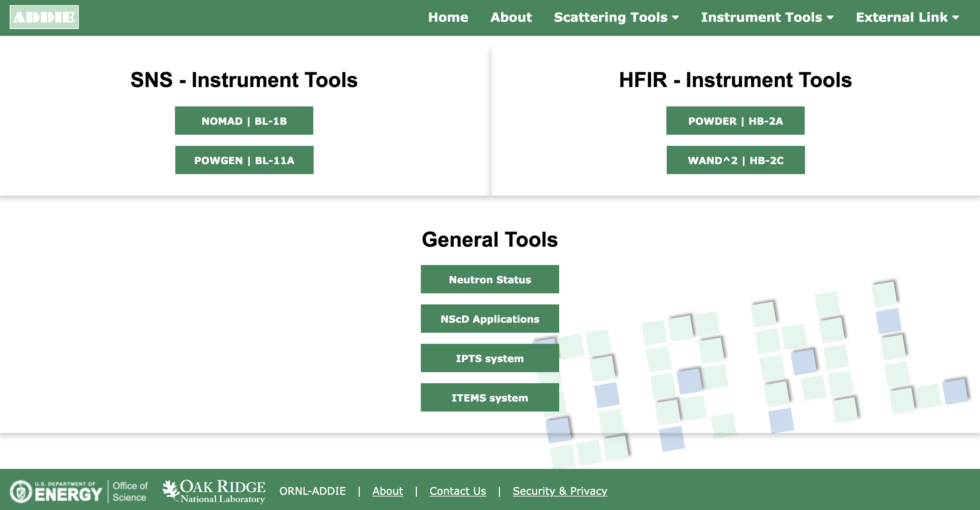Open the footer About link
This screenshot has height=510, width=980.
tap(387, 491)
